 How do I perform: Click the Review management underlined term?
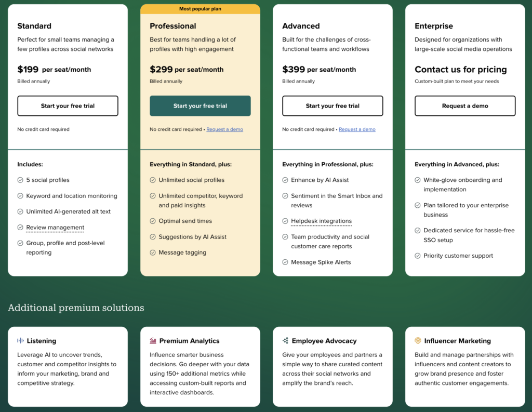point(55,228)
